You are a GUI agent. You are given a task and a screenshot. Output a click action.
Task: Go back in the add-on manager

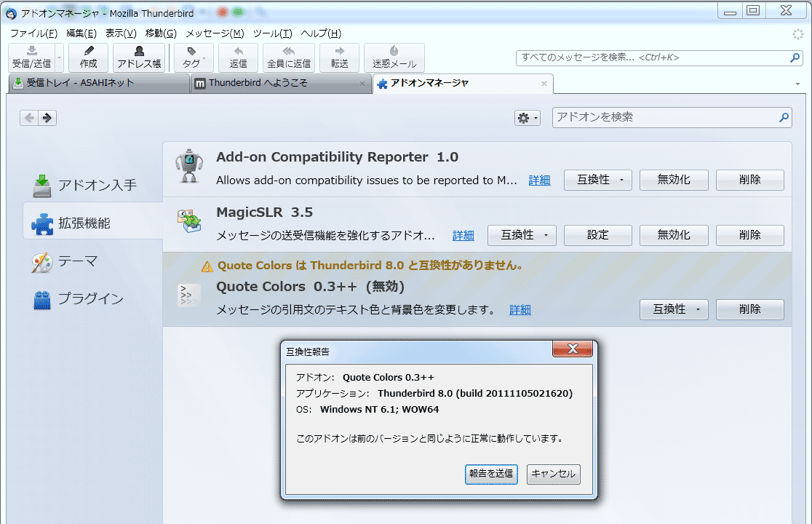pyautogui.click(x=29, y=118)
